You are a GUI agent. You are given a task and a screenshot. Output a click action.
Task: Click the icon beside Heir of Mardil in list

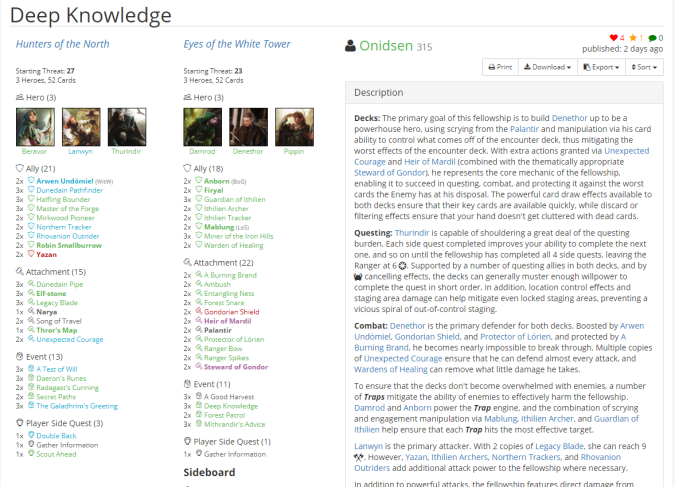click(x=198, y=320)
